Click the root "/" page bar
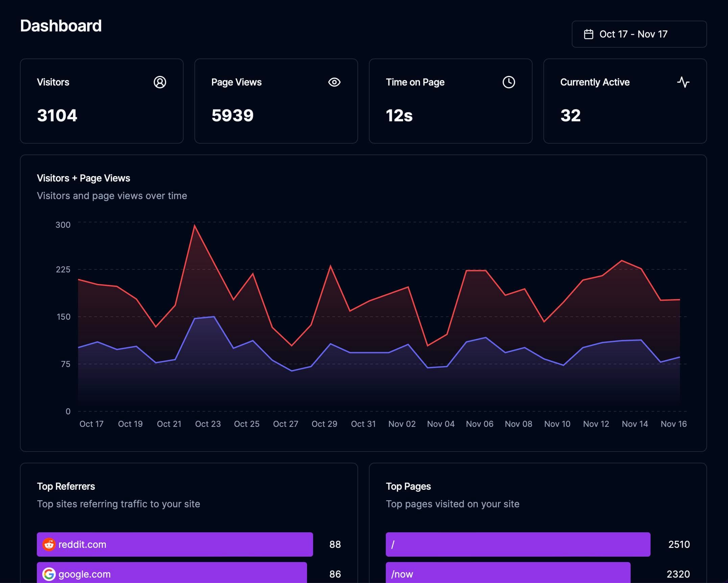The width and height of the screenshot is (728, 583). (x=517, y=544)
